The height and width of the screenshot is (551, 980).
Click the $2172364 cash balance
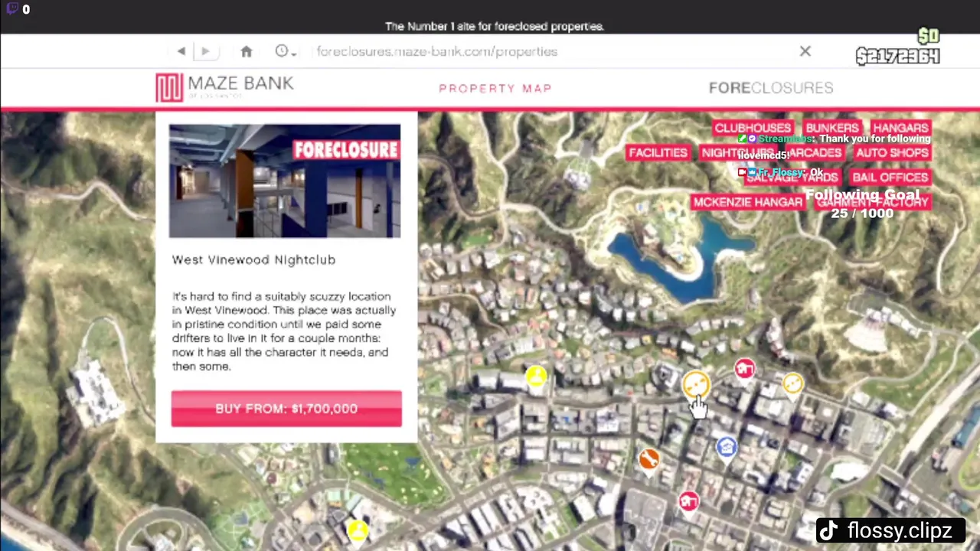(897, 56)
